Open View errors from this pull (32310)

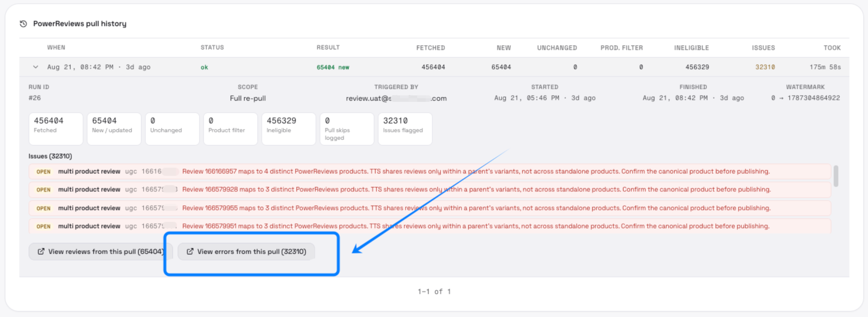click(247, 251)
